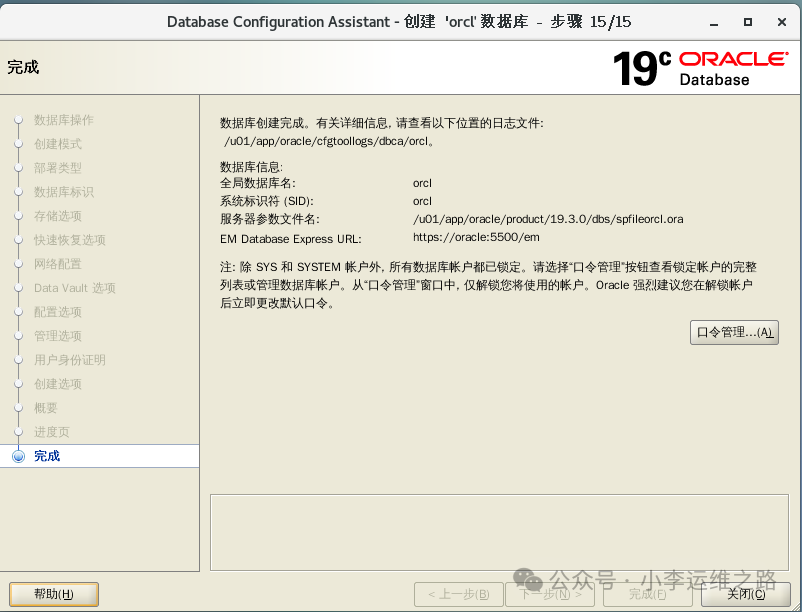802x612 pixels.
Task: Select the 概要 step in the sidebar
Action: click(x=46, y=409)
